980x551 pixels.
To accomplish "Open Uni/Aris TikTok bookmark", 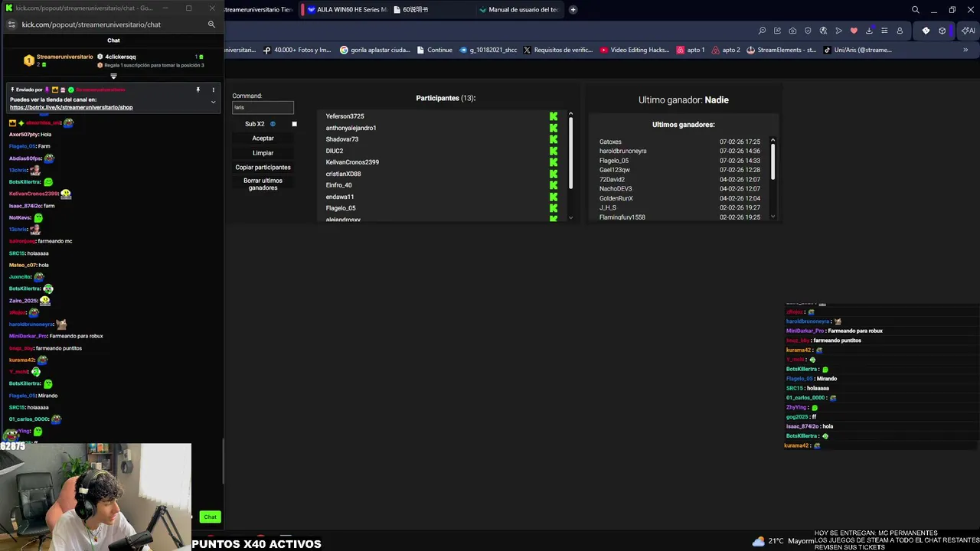I will [857, 50].
